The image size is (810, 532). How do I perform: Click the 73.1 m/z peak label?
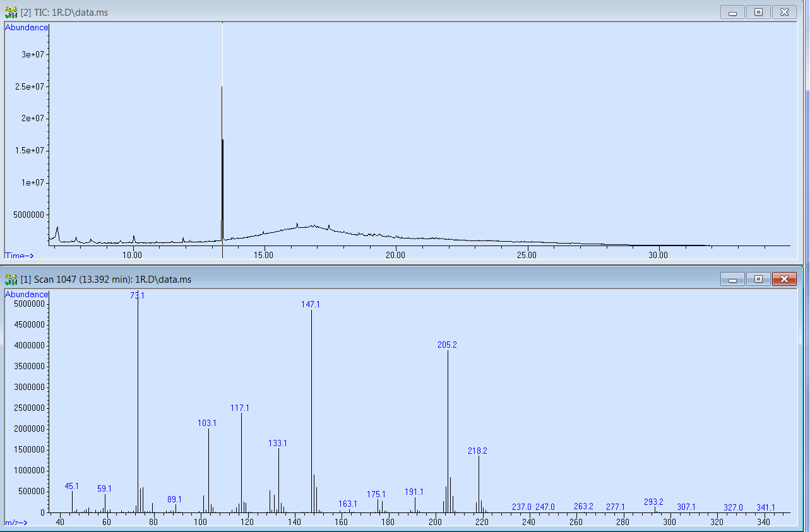[138, 295]
